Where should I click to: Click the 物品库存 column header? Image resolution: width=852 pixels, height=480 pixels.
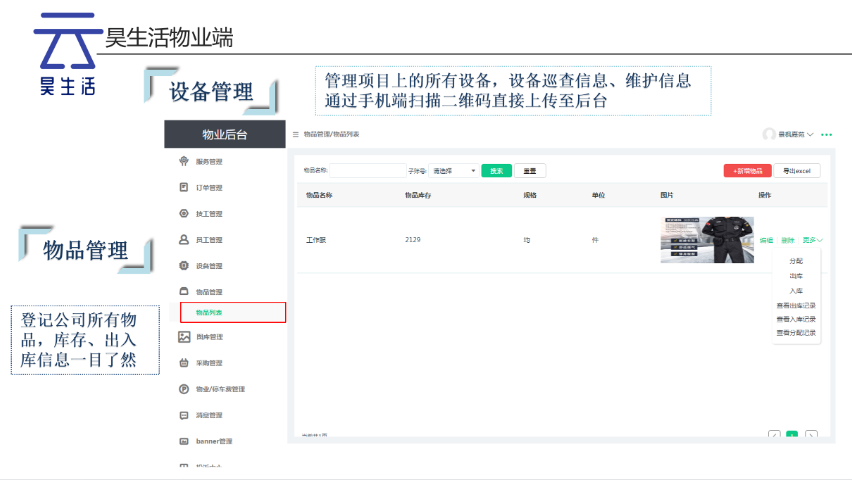pyautogui.click(x=418, y=195)
